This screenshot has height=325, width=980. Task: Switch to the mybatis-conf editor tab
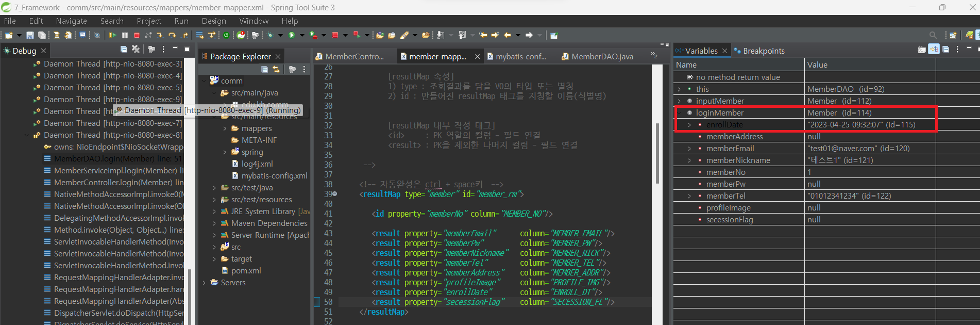pos(517,56)
